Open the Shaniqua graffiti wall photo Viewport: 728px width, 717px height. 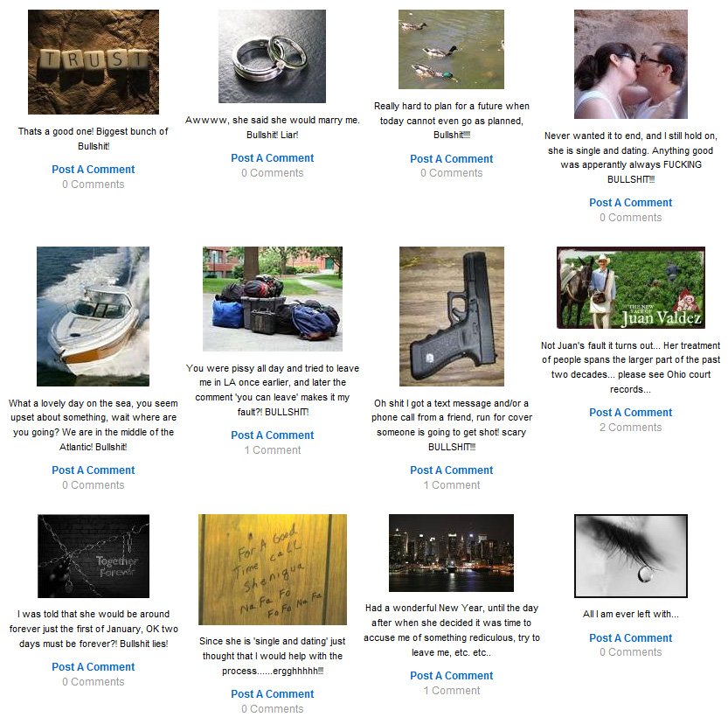(273, 569)
